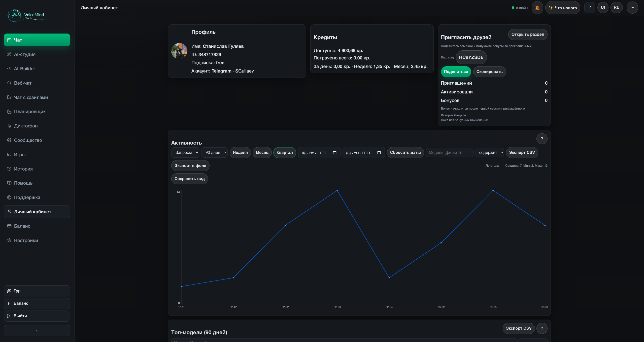Select the Квартал period chip
Screen dimensions: 644x342
[284, 153]
